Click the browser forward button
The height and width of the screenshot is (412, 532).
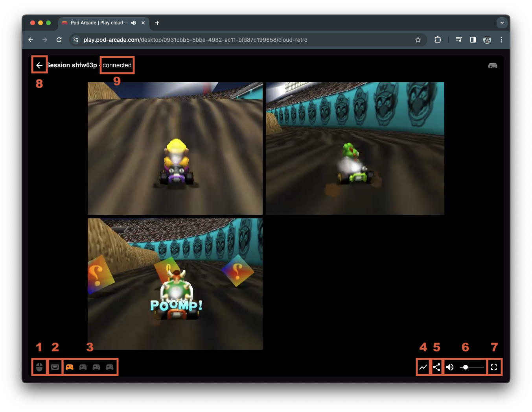click(45, 40)
